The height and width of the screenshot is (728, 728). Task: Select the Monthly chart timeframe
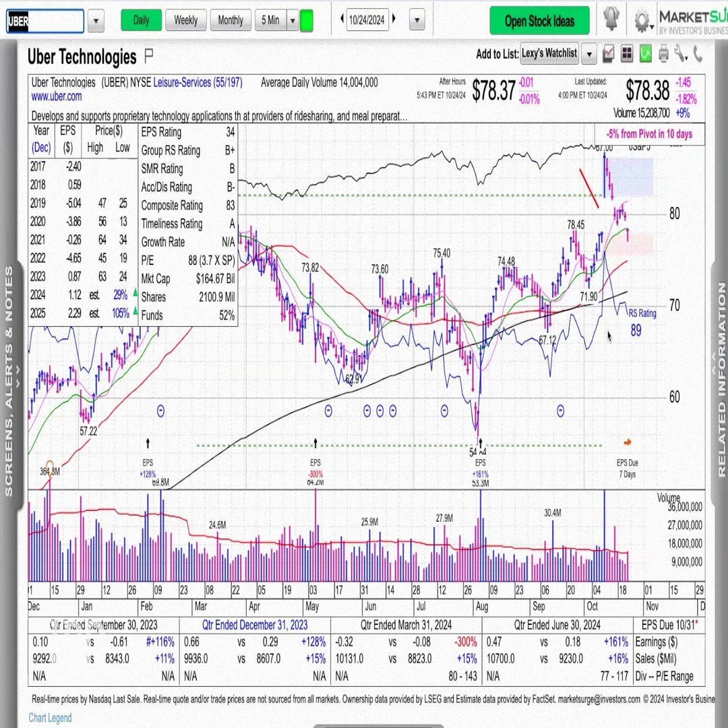231,20
